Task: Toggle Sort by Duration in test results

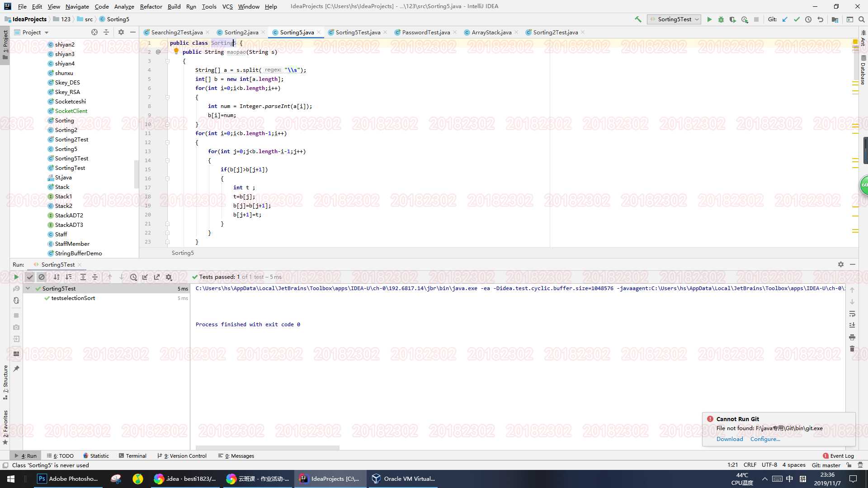Action: click(68, 277)
